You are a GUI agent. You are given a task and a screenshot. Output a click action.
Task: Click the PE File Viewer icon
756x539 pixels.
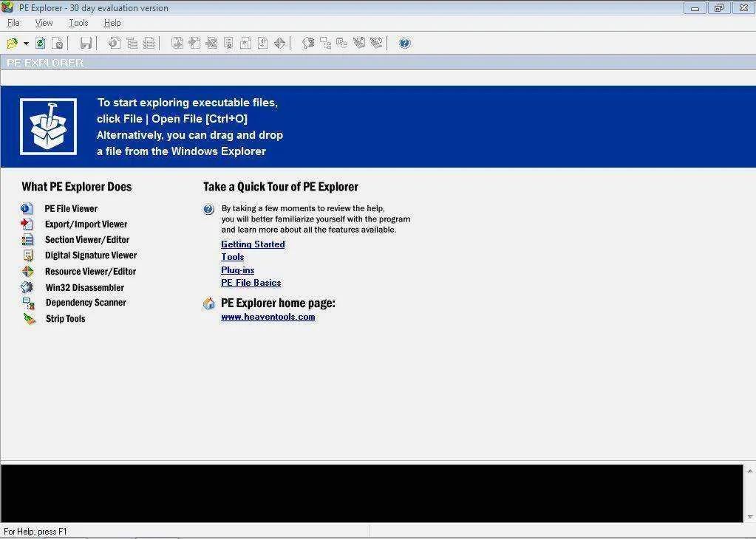(27, 208)
